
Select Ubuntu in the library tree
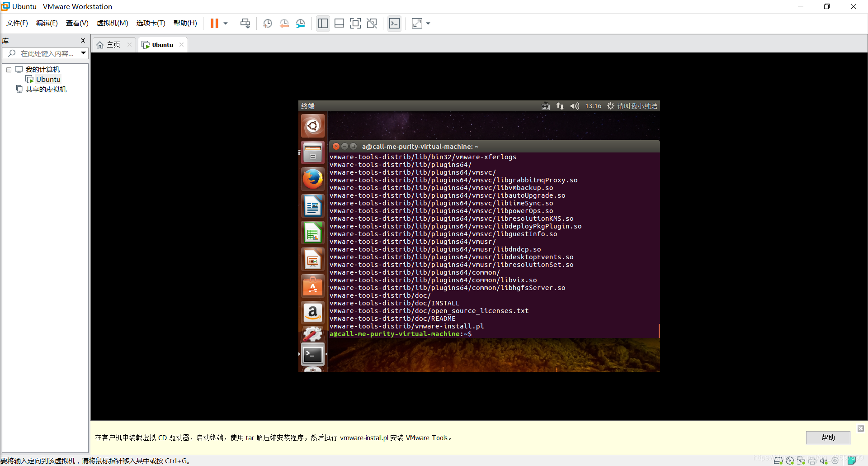coord(48,80)
